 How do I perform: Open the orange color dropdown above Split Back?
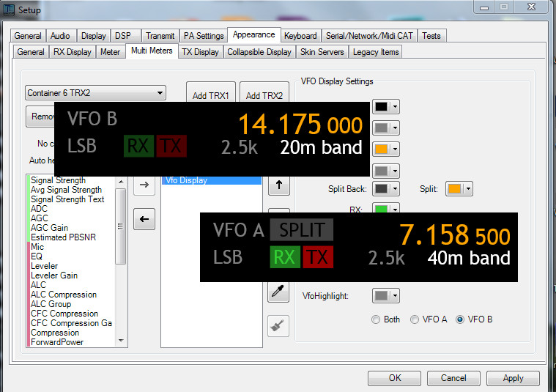coord(395,149)
